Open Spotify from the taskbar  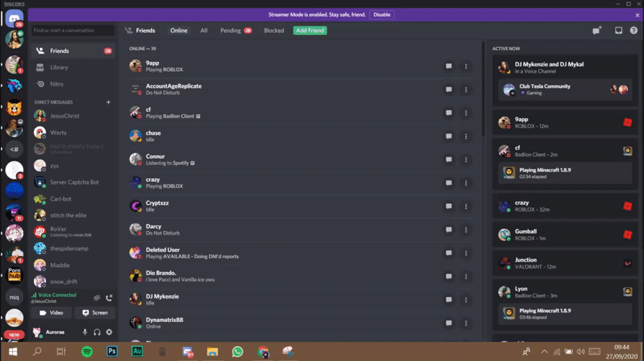[87, 351]
